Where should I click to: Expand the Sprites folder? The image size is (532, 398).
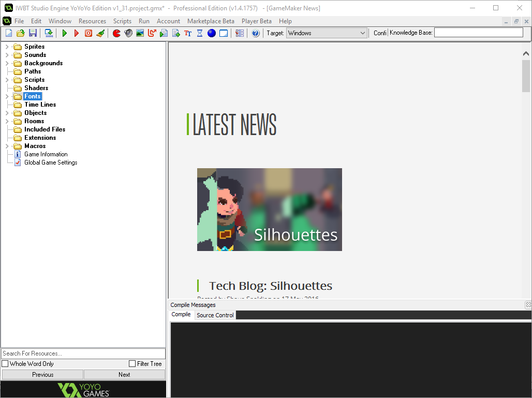coord(7,47)
